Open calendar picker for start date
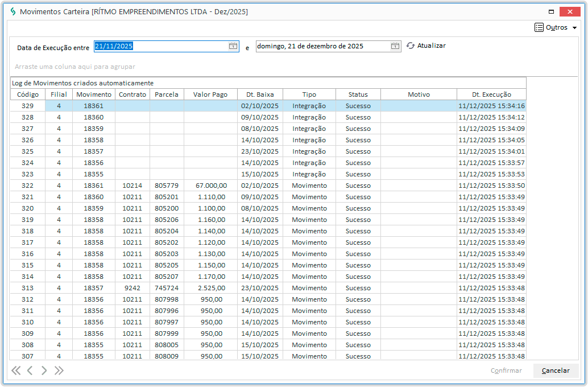 [233, 46]
